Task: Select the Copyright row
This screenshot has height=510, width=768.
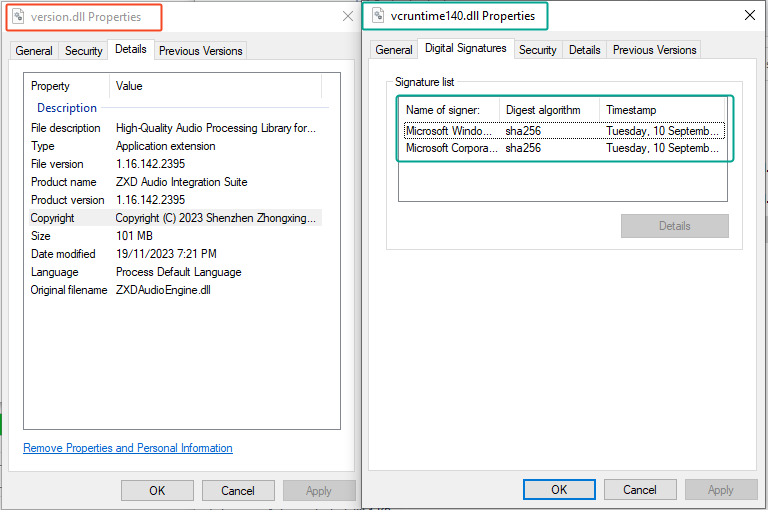Action: pos(175,218)
